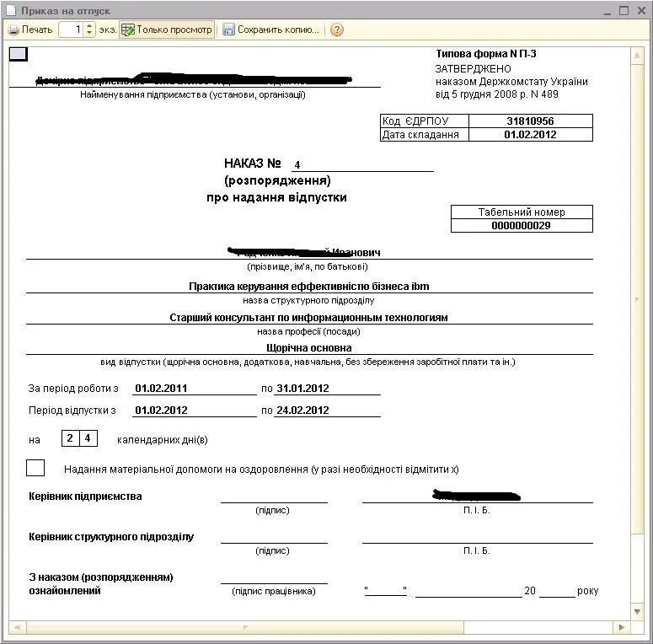
Task: Click vertical scrollbar up arrow
Action: tap(637, 55)
